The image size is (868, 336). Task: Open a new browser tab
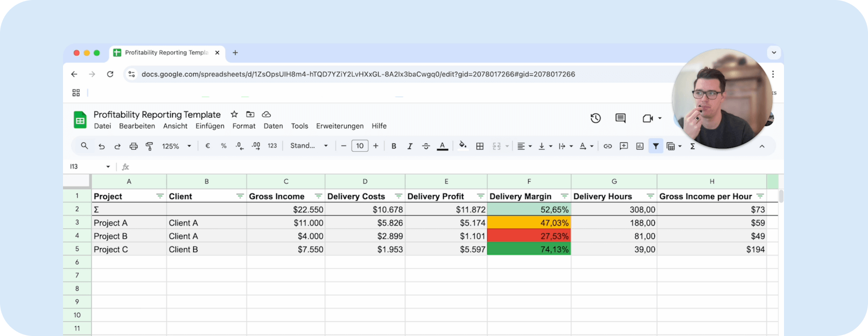[235, 53]
